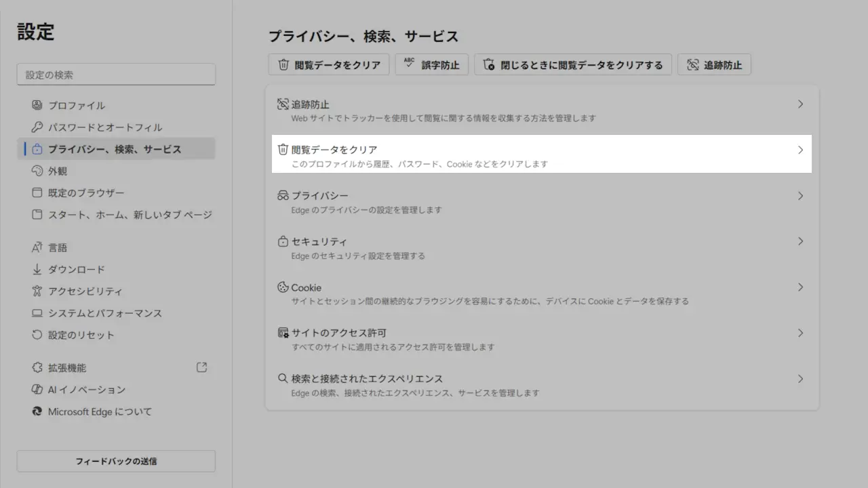The height and width of the screenshot is (488, 868).
Task: Open 言語 settings in sidebar
Action: pos(58,247)
